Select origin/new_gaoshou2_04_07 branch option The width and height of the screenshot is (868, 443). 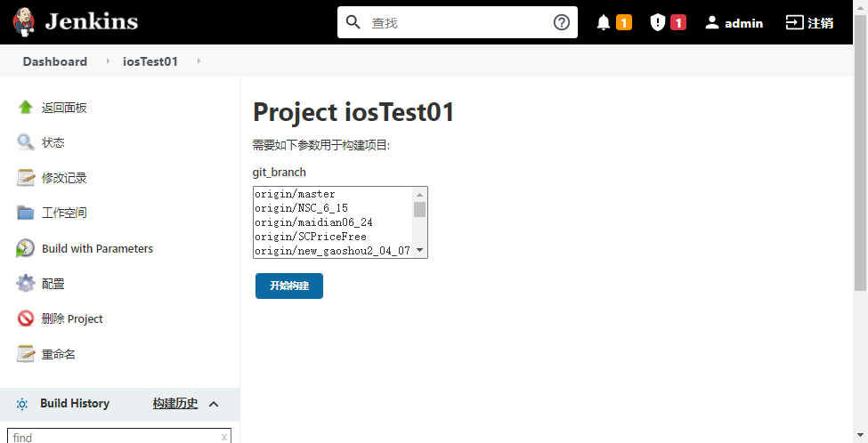pyautogui.click(x=332, y=251)
